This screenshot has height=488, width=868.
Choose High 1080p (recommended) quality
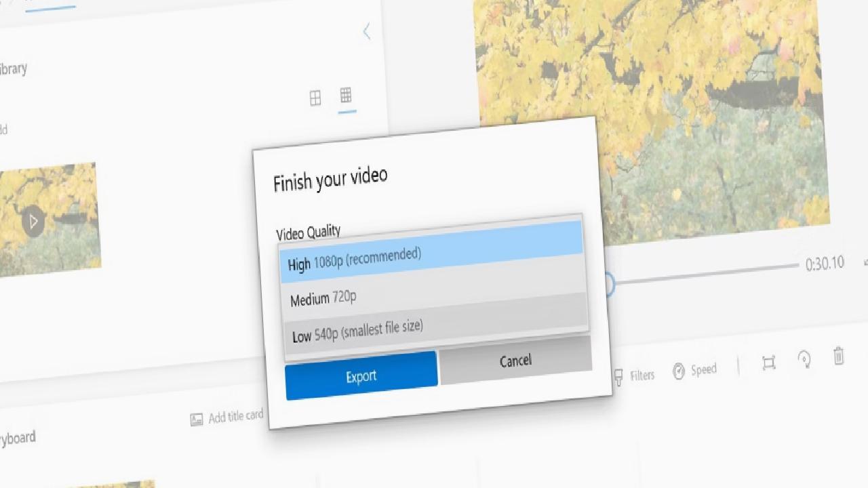(x=431, y=253)
